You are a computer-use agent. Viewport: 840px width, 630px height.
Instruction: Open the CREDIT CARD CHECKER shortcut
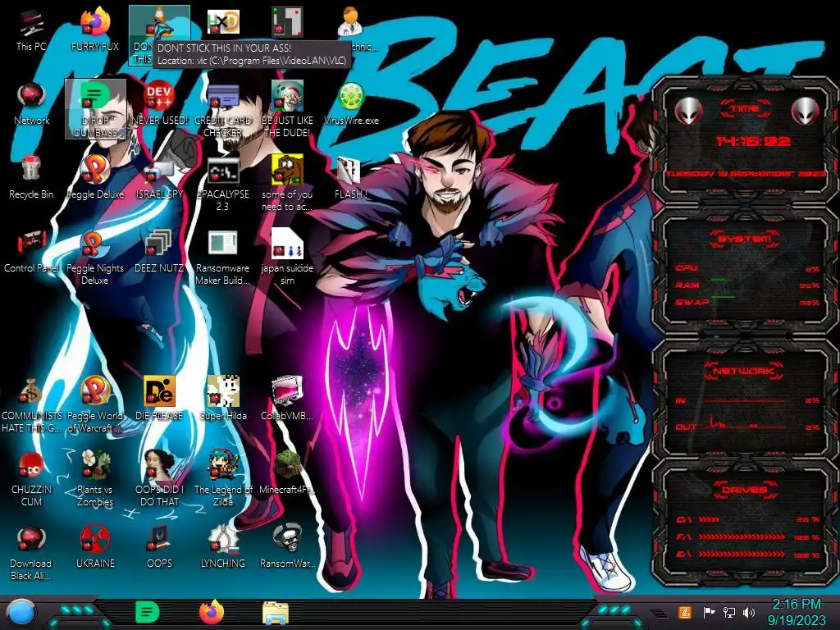point(223,110)
